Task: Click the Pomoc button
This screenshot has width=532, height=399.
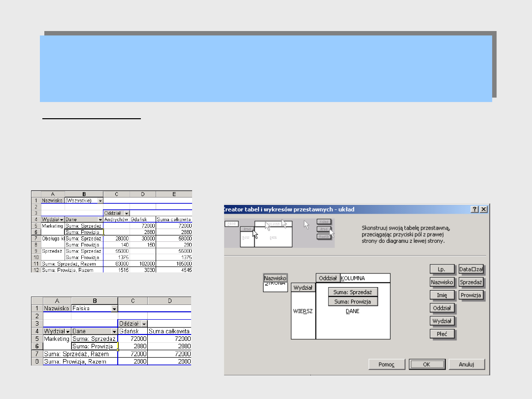Action: [x=387, y=365]
